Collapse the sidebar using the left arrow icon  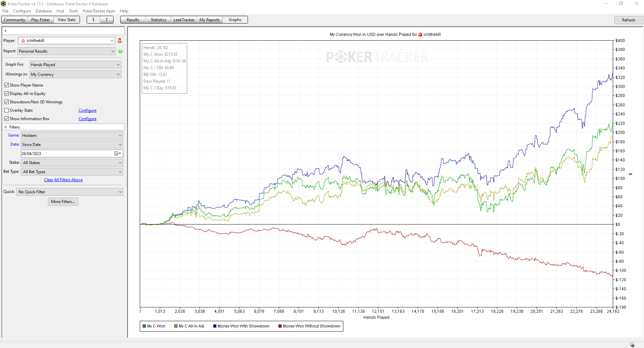[x=5, y=31]
